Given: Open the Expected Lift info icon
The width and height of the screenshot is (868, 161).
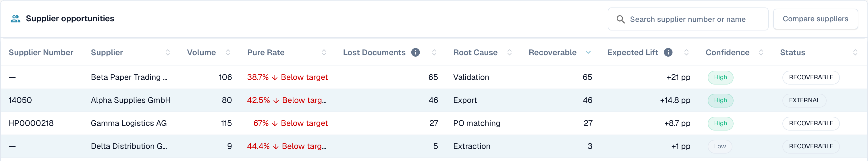Looking at the screenshot, I should pos(668,52).
